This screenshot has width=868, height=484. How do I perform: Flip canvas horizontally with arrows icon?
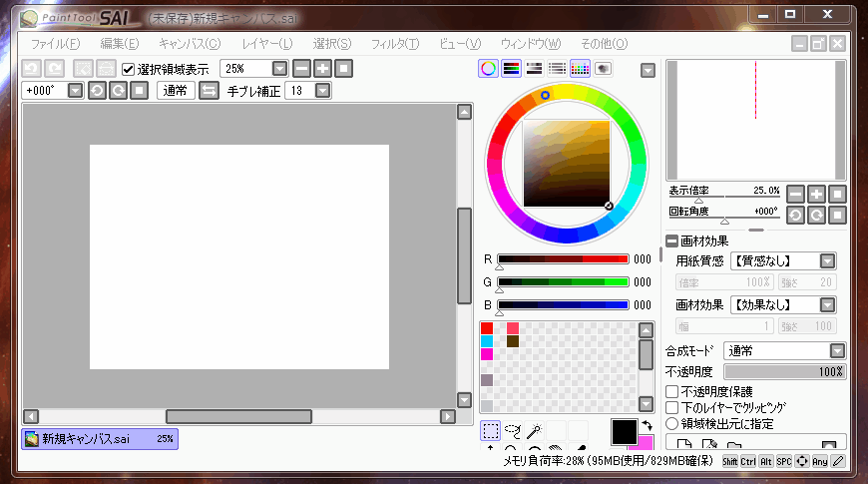click(209, 90)
